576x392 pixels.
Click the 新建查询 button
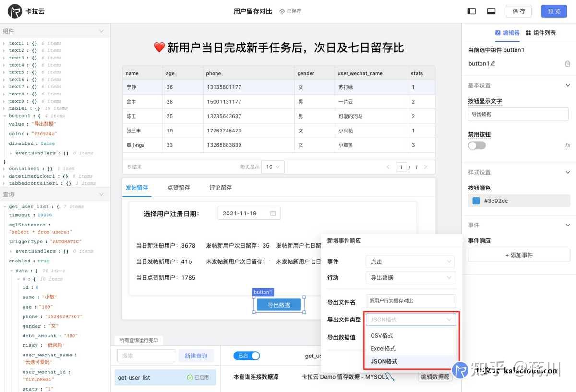[x=196, y=356]
